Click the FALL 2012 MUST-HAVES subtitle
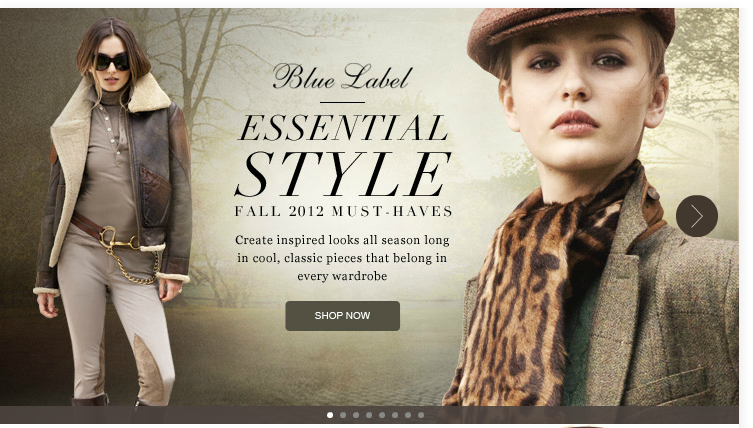Screen dimensions: 753x428 pos(343,211)
